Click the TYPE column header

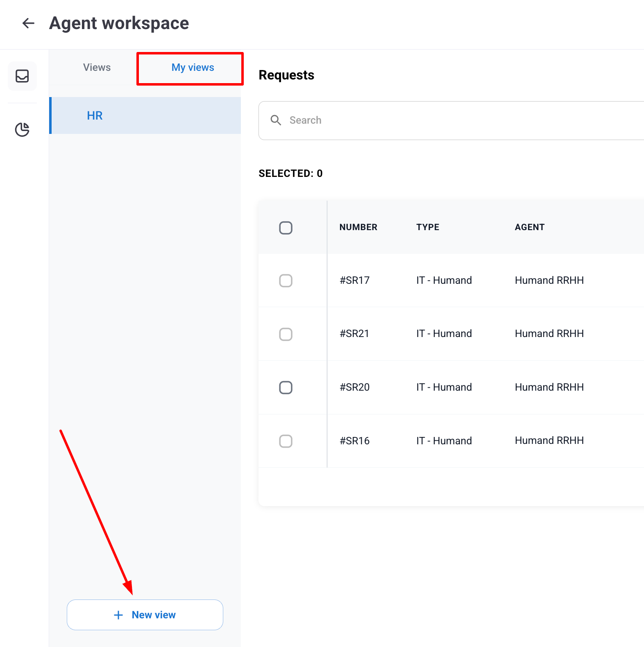coord(428,227)
